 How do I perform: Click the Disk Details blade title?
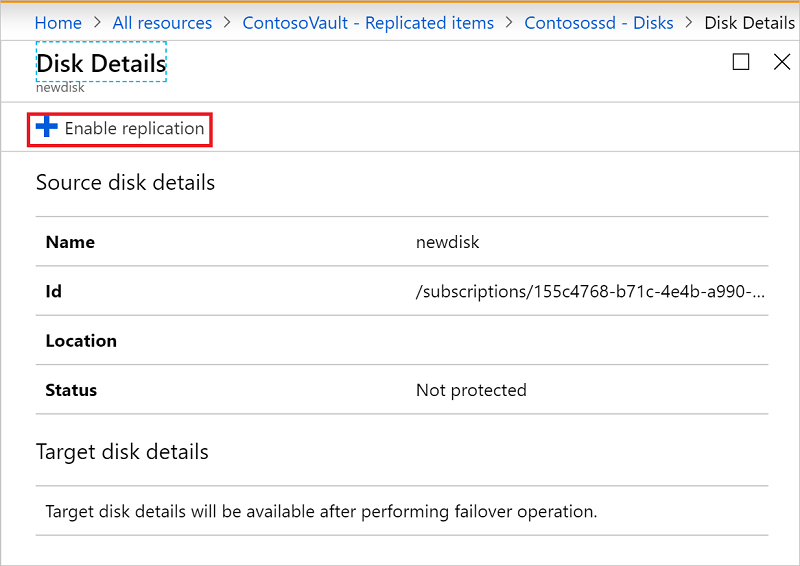click(x=101, y=64)
